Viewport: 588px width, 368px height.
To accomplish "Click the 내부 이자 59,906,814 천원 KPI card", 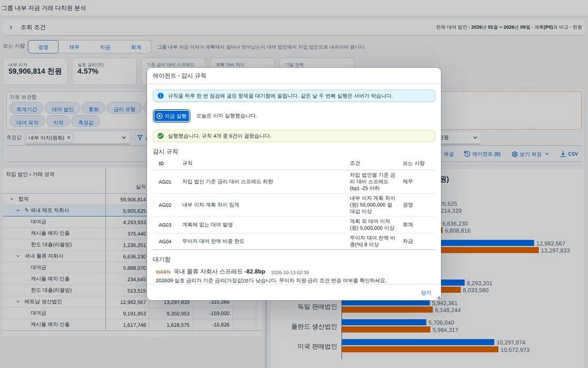I will click(35, 71).
